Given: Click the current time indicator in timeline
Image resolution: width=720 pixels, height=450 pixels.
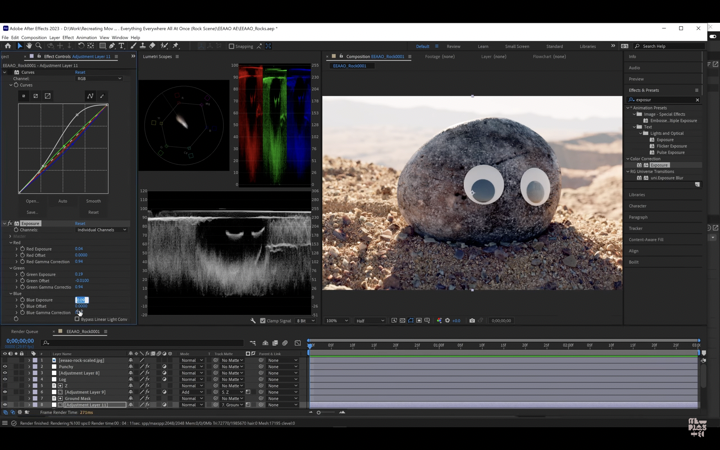Looking at the screenshot, I should pyautogui.click(x=310, y=345).
